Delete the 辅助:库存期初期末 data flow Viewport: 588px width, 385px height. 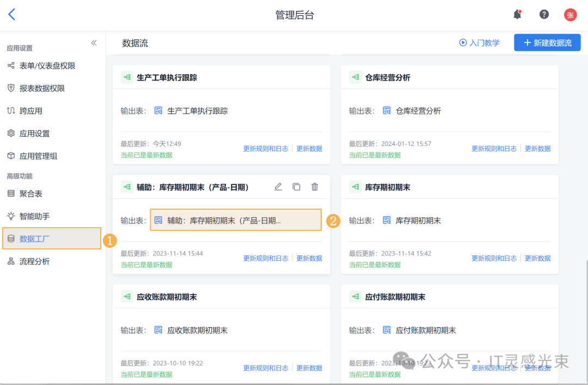pyautogui.click(x=315, y=187)
